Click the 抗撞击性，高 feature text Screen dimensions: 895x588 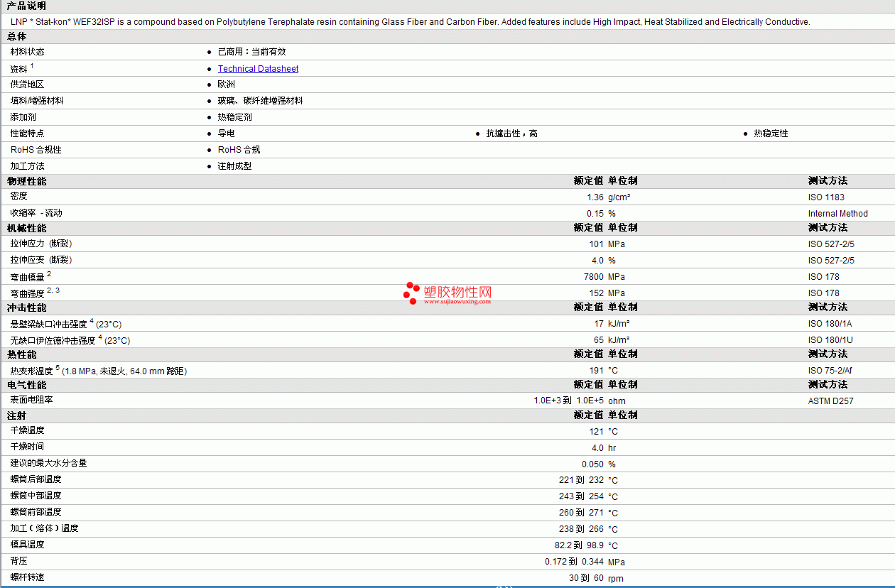point(511,134)
